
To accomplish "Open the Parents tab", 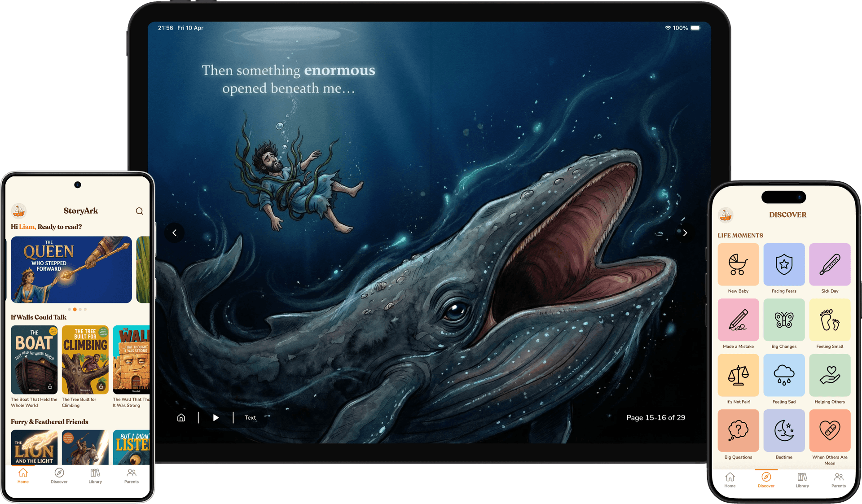I will [x=131, y=475].
